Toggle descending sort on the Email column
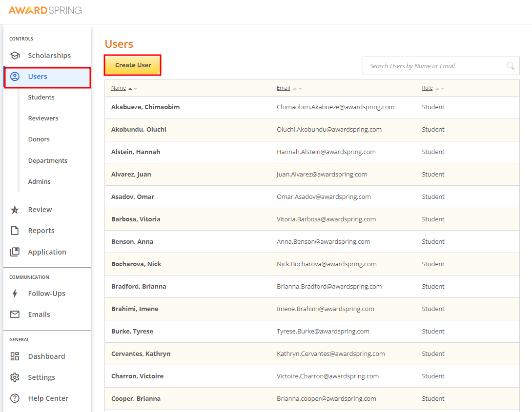This screenshot has width=532, height=412. (x=300, y=88)
